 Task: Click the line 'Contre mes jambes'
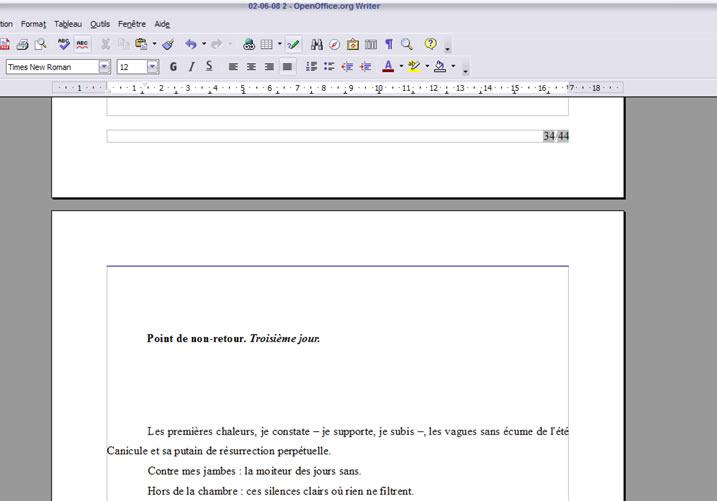tap(254, 471)
